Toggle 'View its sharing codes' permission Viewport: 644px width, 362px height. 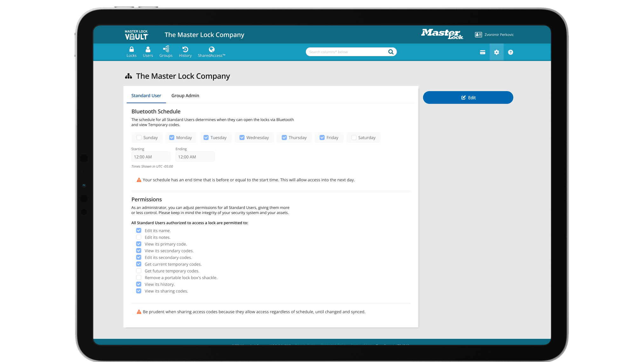139,291
